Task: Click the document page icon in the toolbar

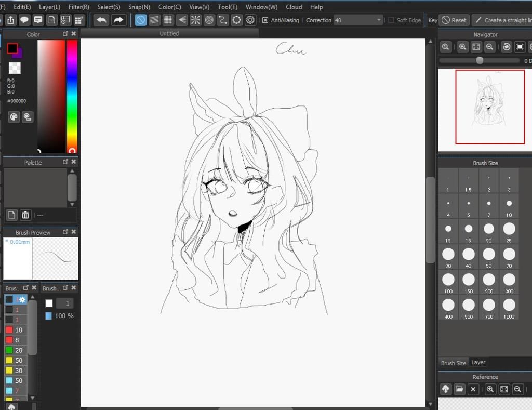Action: point(51,20)
